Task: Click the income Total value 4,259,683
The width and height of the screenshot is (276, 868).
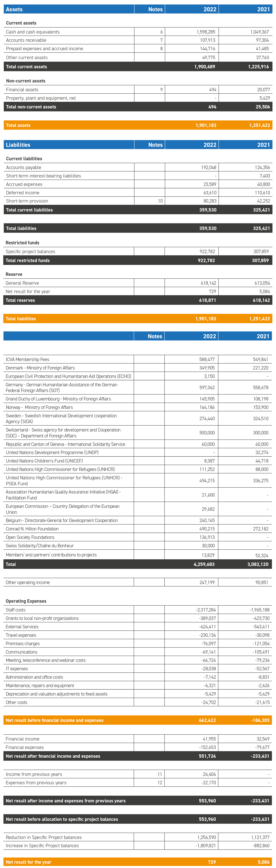Action: pos(204,564)
